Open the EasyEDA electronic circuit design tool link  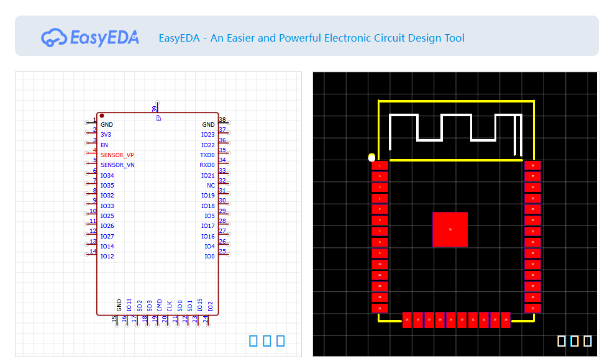coord(311,38)
